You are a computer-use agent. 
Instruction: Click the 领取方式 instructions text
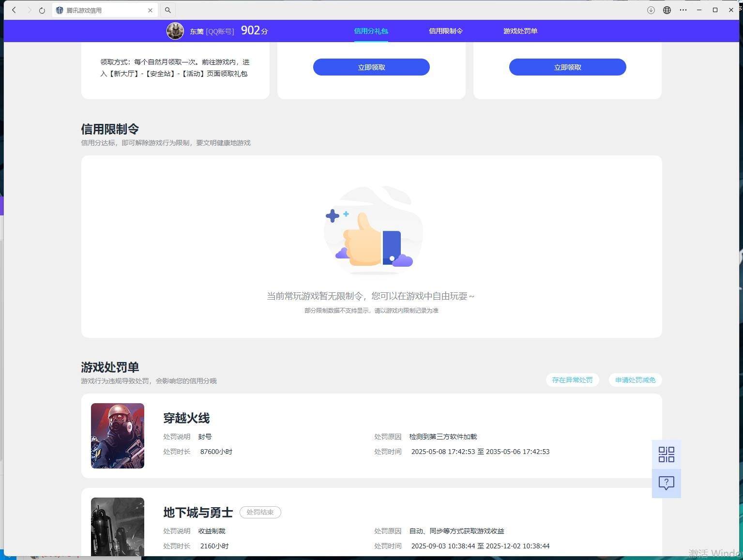[x=175, y=68]
